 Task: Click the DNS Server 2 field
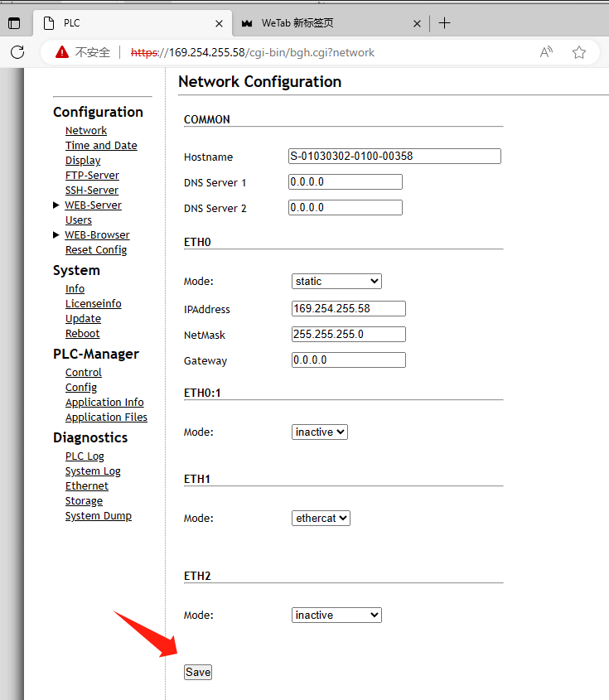[x=346, y=208]
